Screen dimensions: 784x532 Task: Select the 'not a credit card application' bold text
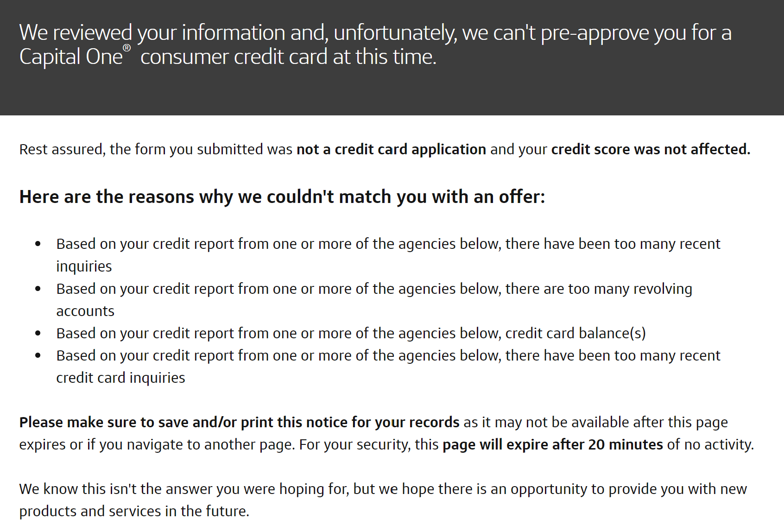click(x=391, y=149)
